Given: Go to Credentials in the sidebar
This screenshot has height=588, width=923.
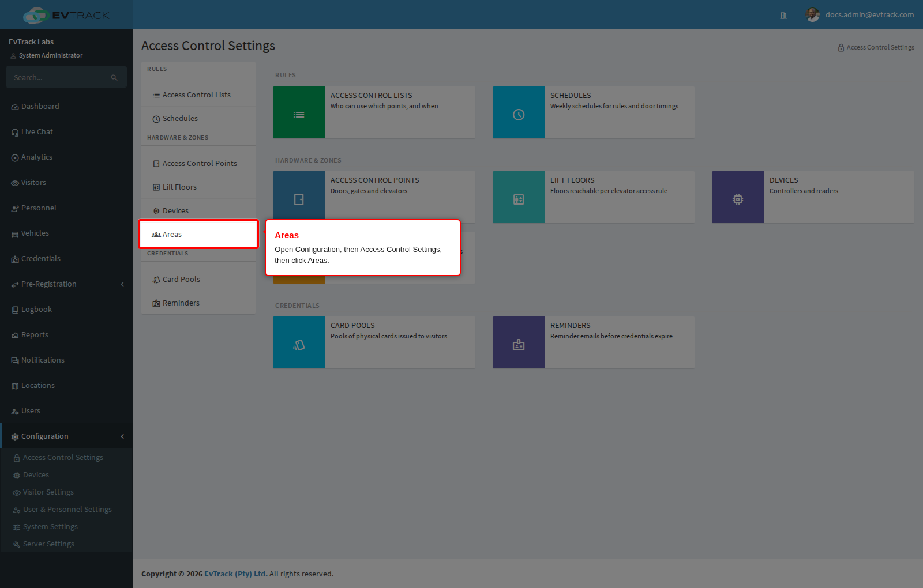Looking at the screenshot, I should click(66, 259).
